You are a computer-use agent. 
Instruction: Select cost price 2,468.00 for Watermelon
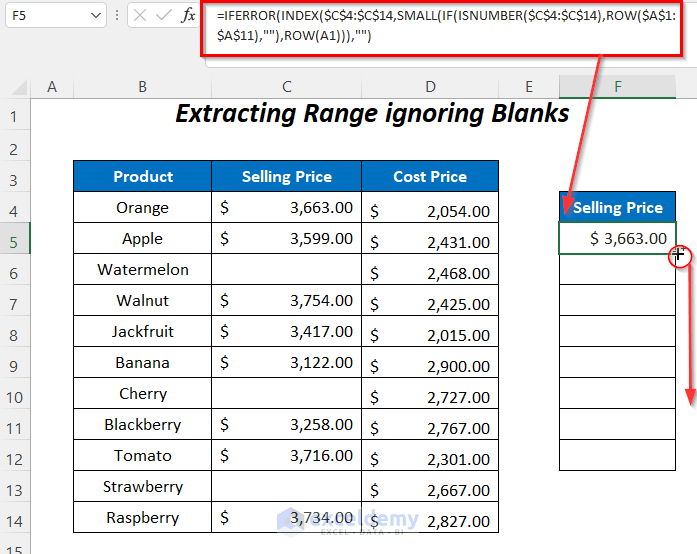tap(430, 269)
